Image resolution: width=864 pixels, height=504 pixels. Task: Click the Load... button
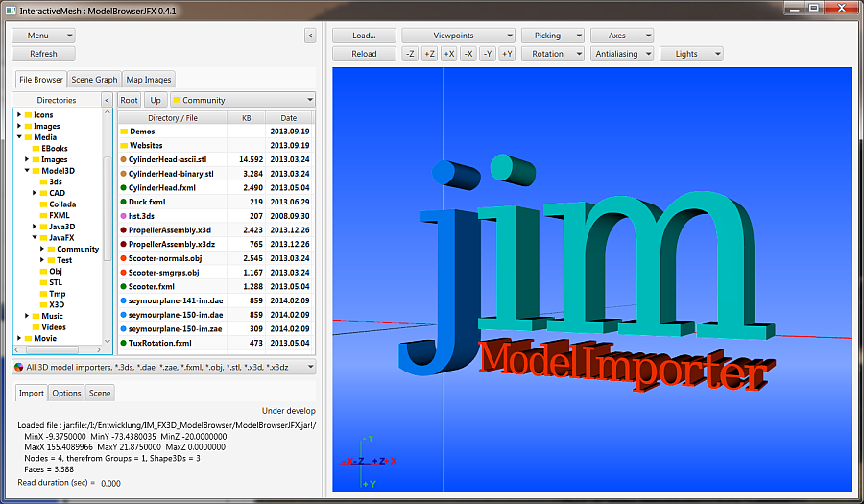tap(364, 36)
